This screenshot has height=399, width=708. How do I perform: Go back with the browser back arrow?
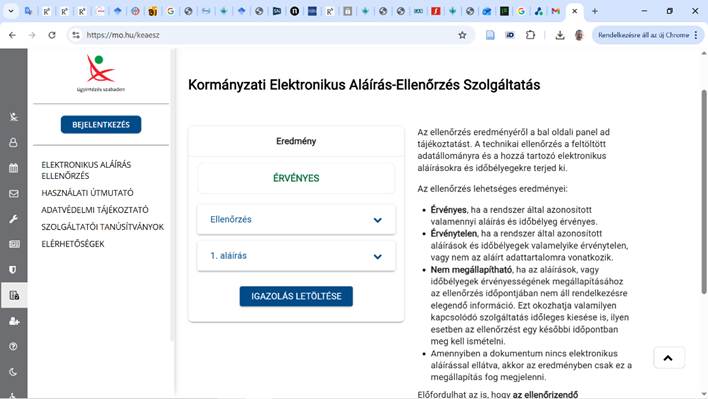[x=12, y=35]
